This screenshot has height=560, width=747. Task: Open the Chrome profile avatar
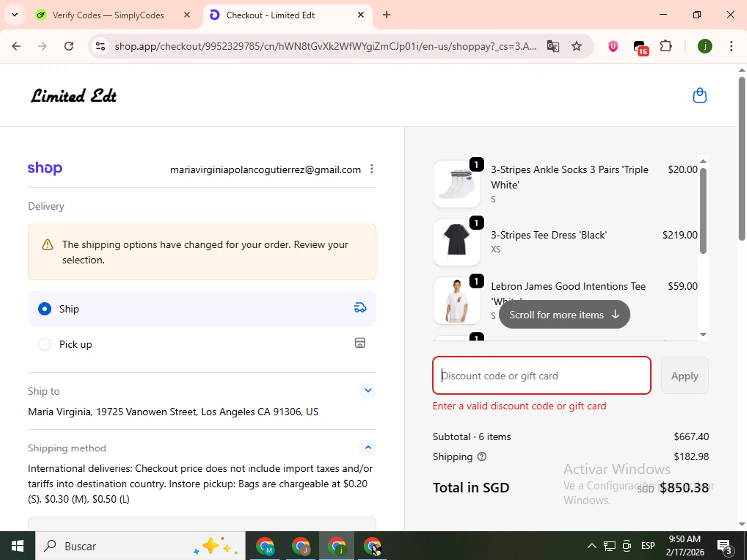click(705, 46)
